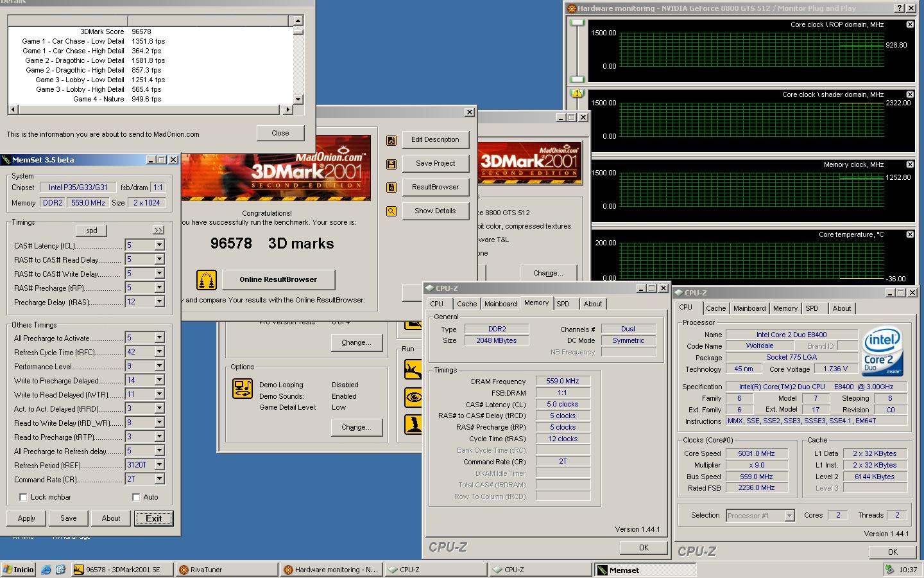Click the 'Intel Core 2 Duo E8400' name field
The height and width of the screenshot is (578, 924).
[x=791, y=335]
